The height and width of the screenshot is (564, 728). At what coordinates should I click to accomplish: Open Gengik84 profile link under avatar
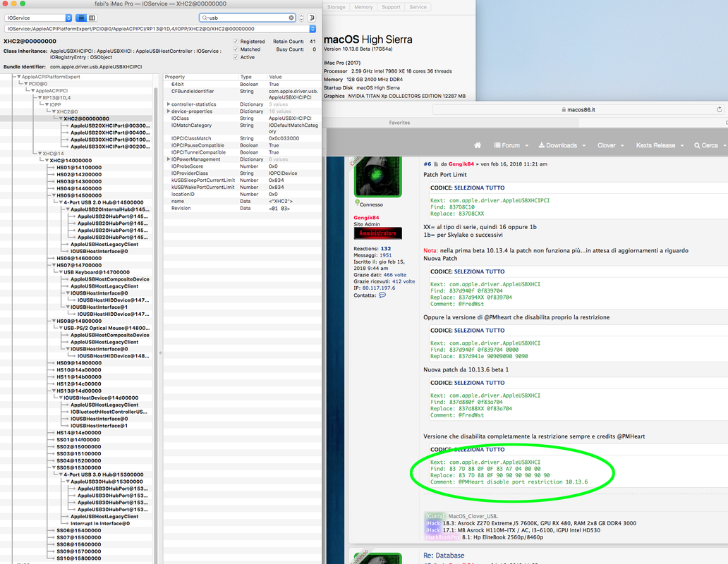point(366,218)
